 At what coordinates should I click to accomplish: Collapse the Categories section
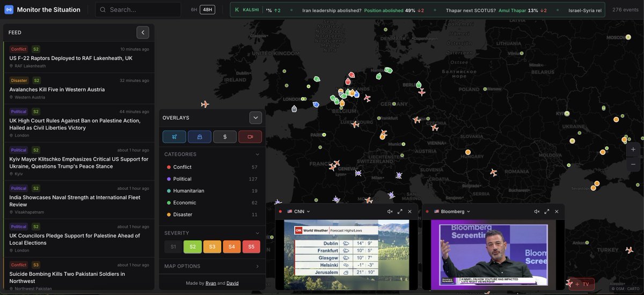(257, 154)
